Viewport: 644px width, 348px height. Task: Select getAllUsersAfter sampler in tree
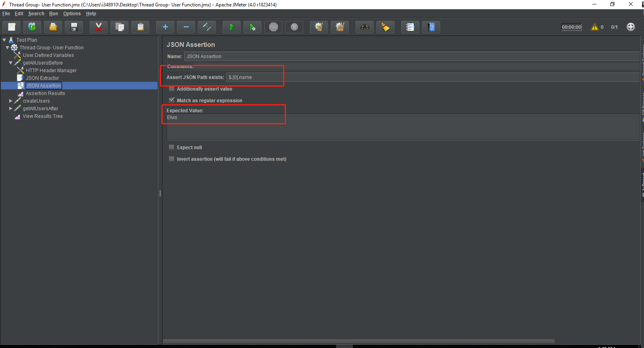click(40, 109)
